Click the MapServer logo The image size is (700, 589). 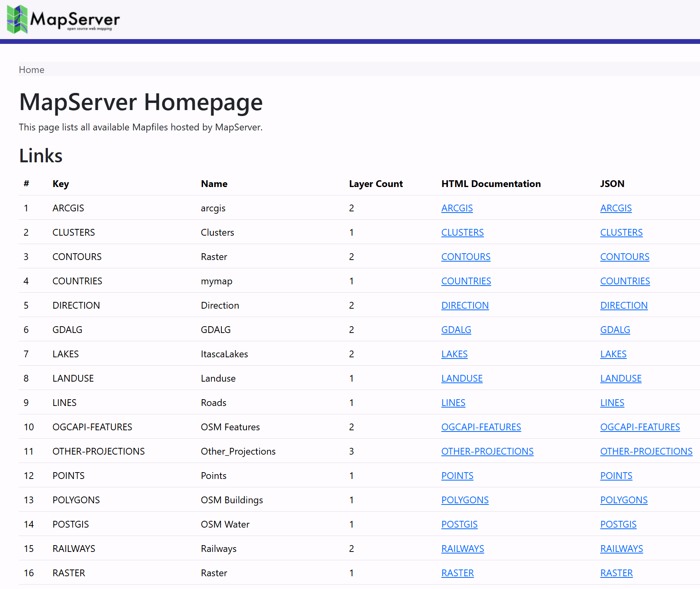click(64, 19)
